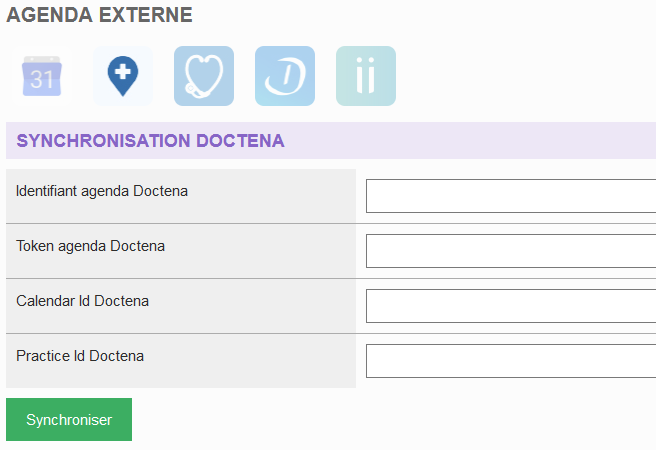Click into the Token agenda Doctena input

pyautogui.click(x=511, y=251)
